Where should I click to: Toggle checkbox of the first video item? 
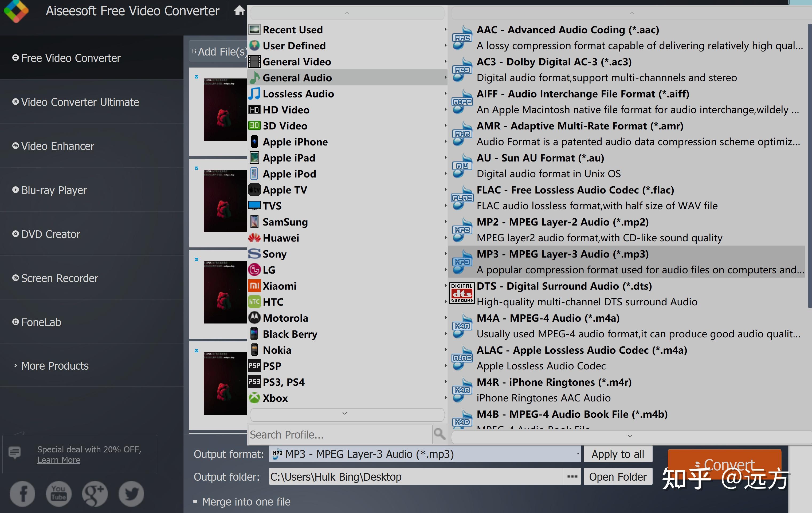tap(197, 77)
